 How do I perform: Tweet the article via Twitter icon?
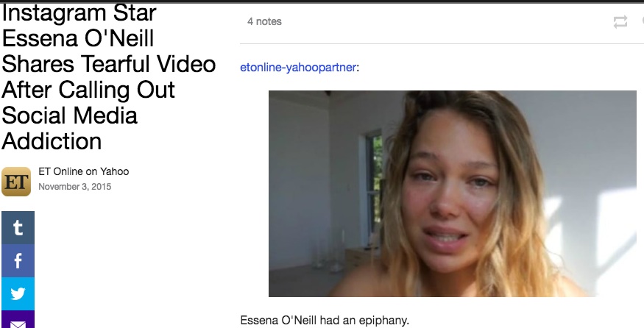[x=18, y=294]
